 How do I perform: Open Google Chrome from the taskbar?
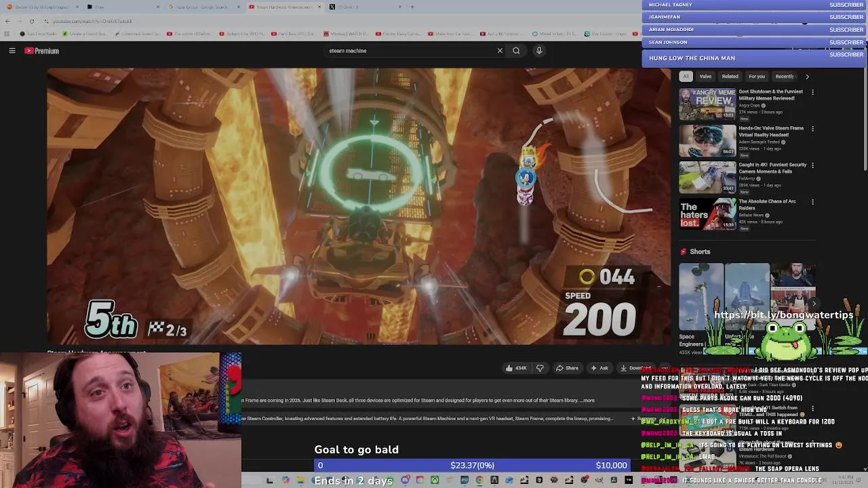(x=479, y=481)
